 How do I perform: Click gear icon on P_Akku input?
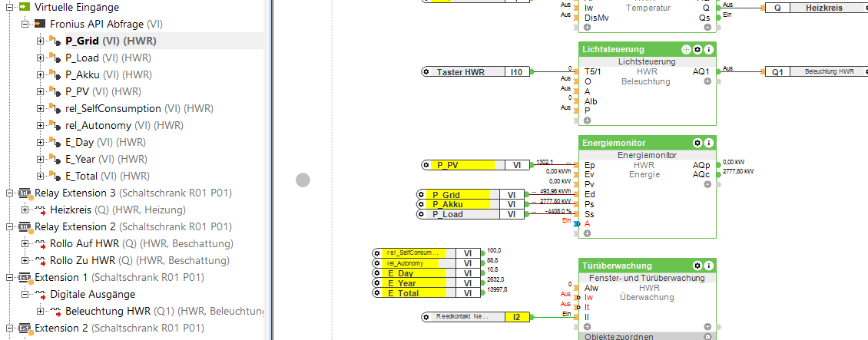click(421, 204)
